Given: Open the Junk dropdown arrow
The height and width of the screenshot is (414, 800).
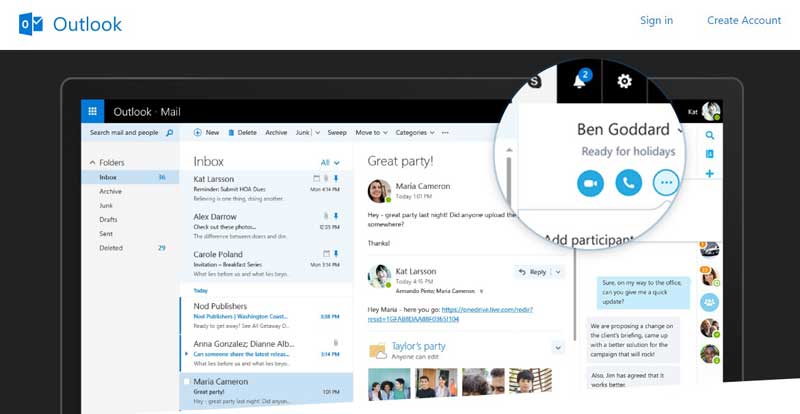Looking at the screenshot, I should click(x=317, y=133).
